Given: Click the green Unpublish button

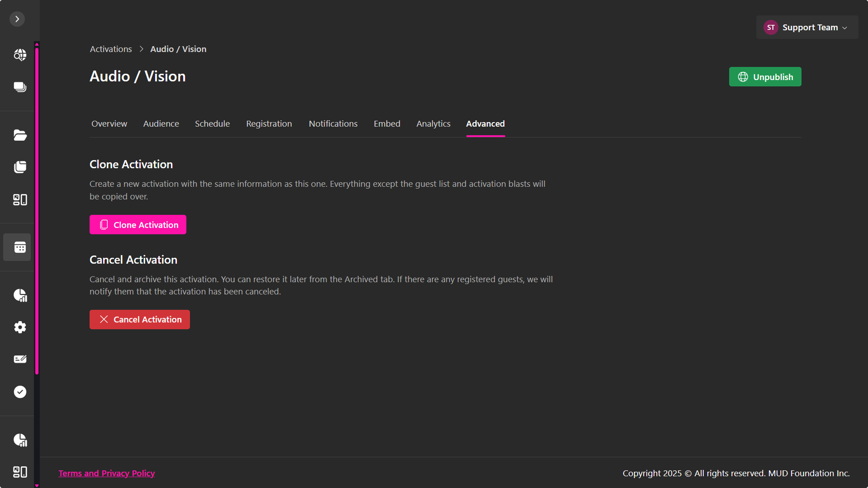Looking at the screenshot, I should pyautogui.click(x=765, y=77).
